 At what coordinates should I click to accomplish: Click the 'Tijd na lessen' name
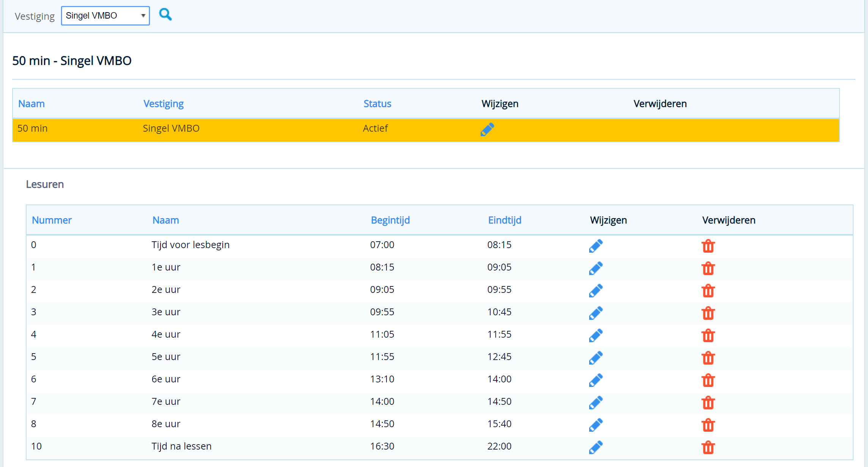coord(181,446)
